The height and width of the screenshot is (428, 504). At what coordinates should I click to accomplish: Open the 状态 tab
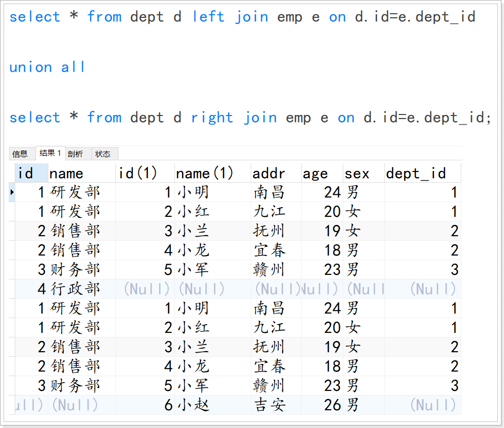[103, 154]
